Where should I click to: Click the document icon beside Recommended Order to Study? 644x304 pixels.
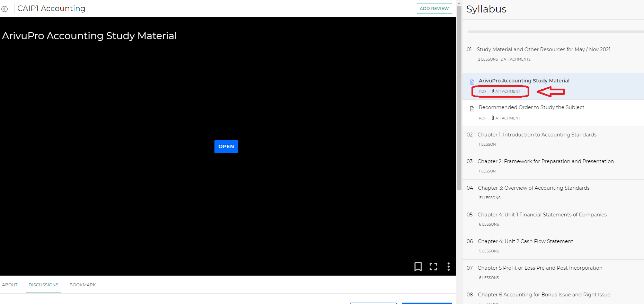(x=472, y=109)
